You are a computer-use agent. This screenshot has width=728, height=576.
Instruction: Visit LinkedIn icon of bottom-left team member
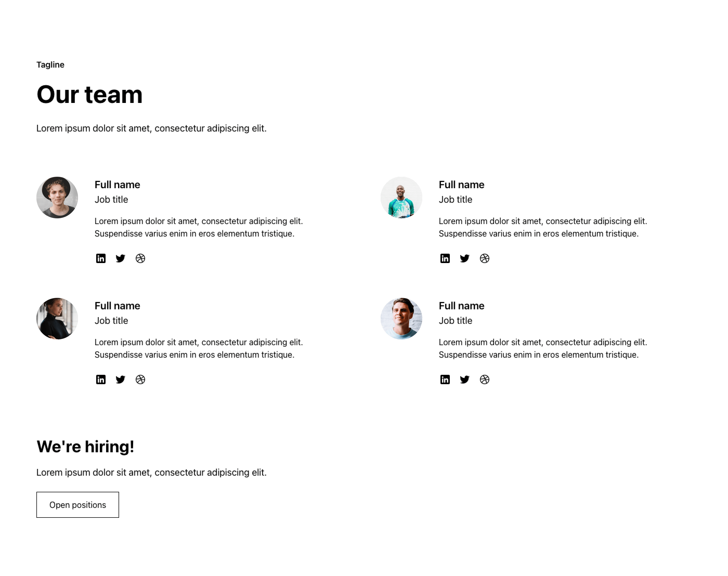point(101,379)
